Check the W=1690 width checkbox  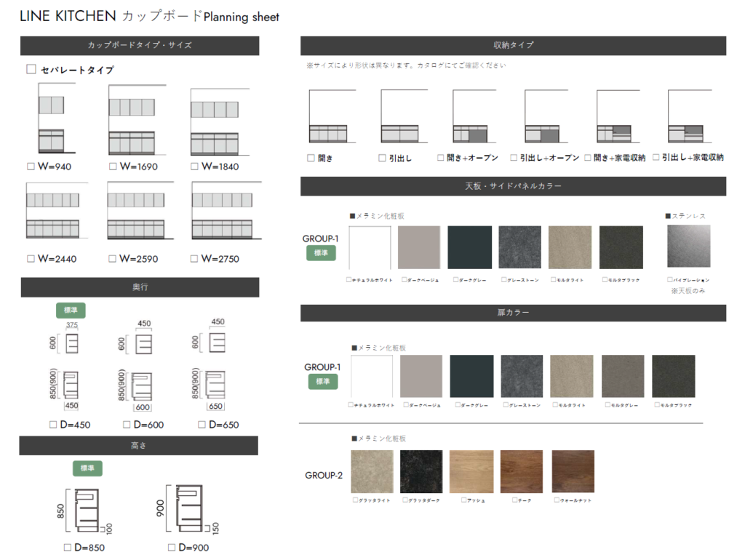113,167
